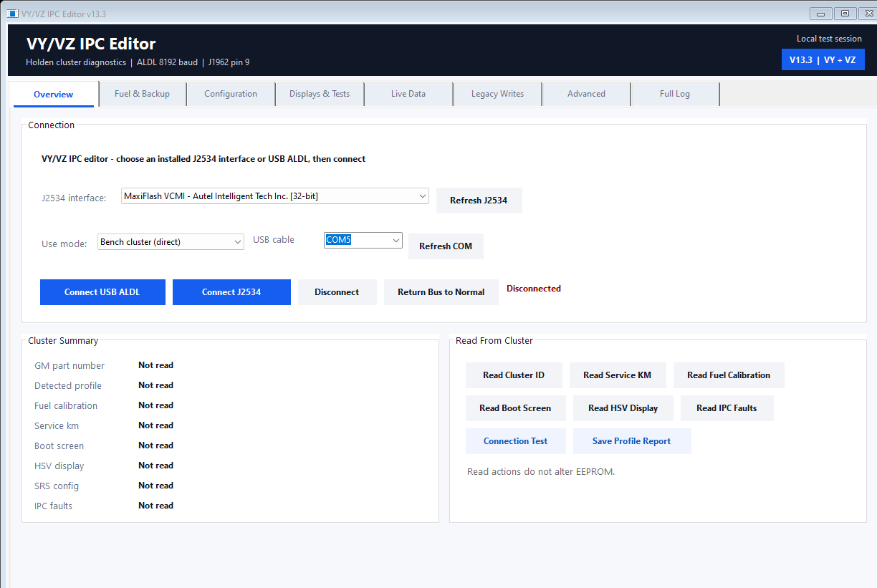Click Read IPC Faults
The width and height of the screenshot is (877, 588).
click(x=727, y=408)
